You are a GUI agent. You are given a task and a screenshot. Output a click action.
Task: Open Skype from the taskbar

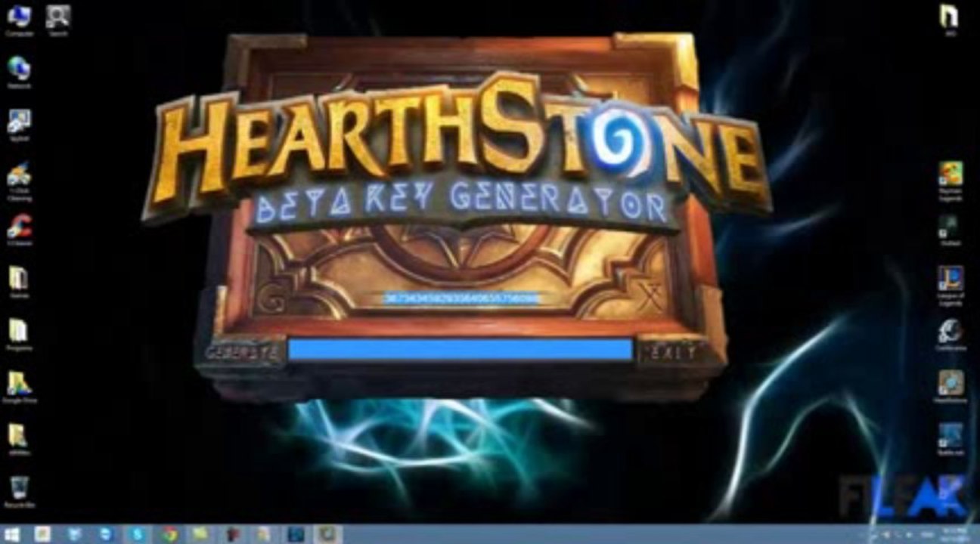138,535
